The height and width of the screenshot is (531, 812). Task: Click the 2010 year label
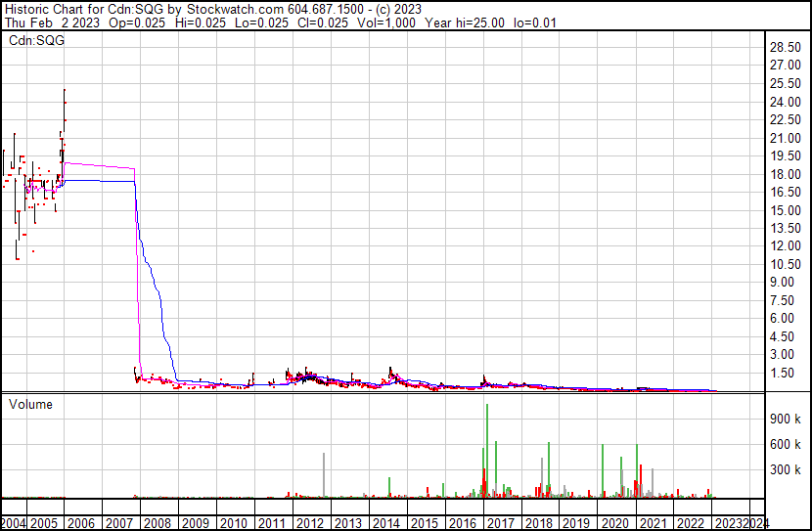[234, 523]
